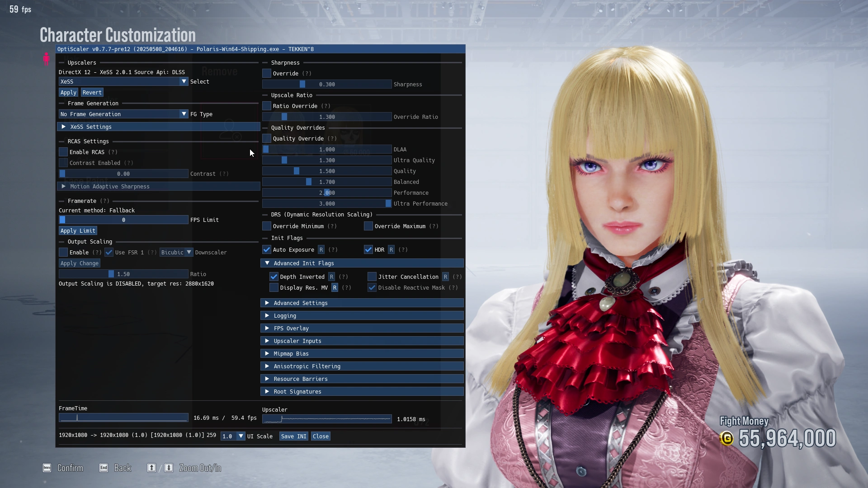This screenshot has height=488, width=868.
Task: Expand the Logging section
Action: click(x=362, y=315)
